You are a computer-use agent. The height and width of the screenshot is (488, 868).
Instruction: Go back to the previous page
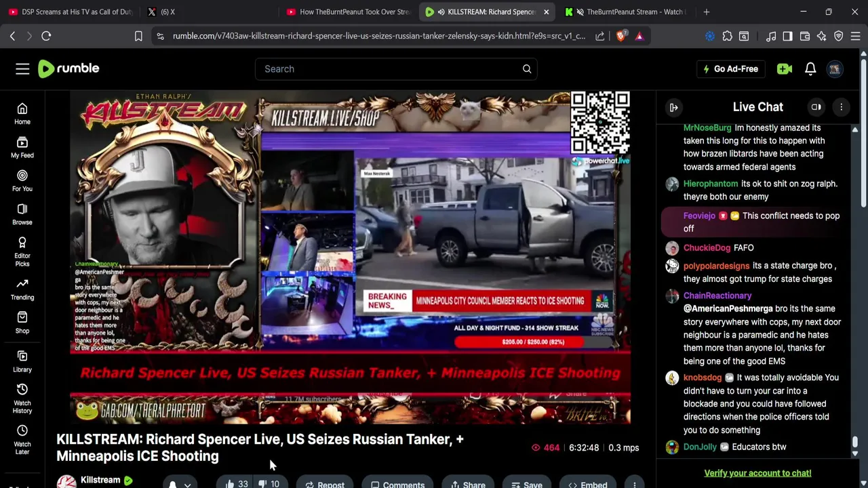coord(12,36)
